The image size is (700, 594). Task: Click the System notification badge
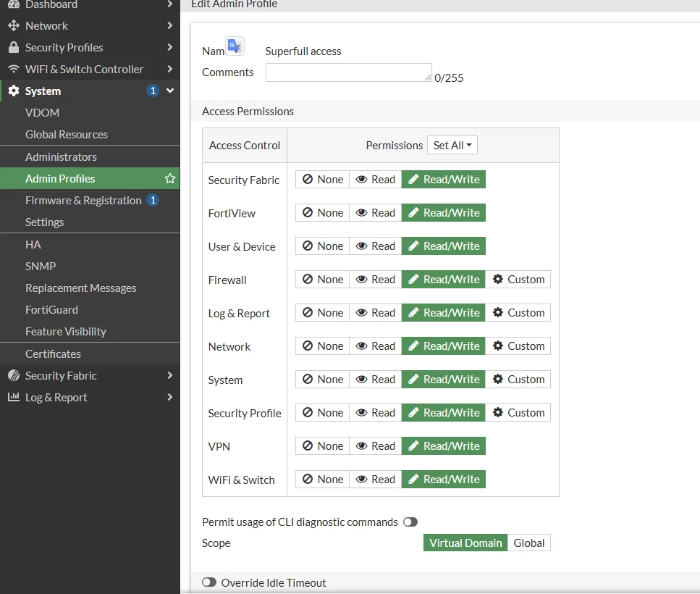153,91
